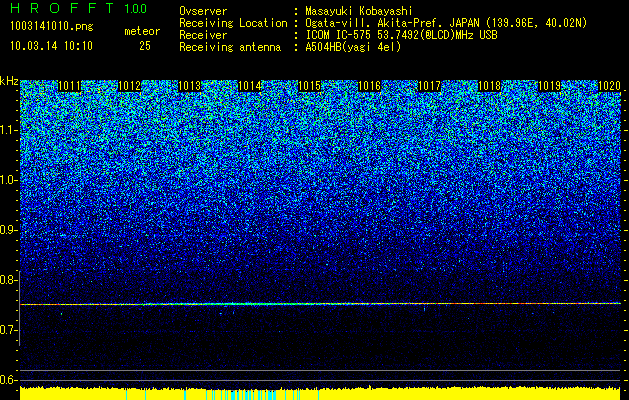Click the 1020 time marker

609,86
